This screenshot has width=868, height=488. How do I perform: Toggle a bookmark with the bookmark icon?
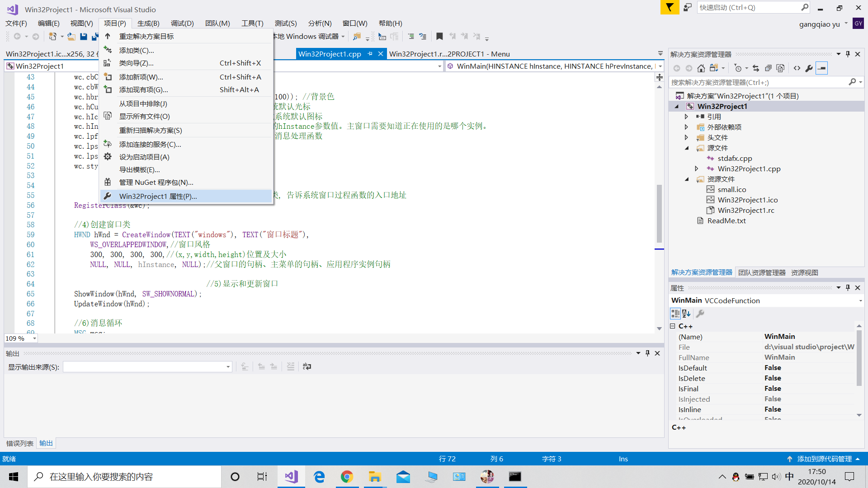(x=439, y=36)
